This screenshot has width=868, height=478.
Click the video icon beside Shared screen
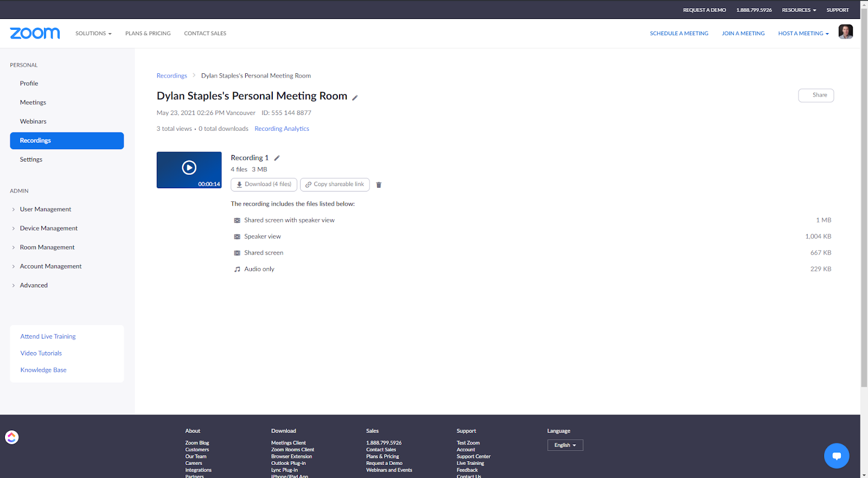click(x=237, y=253)
